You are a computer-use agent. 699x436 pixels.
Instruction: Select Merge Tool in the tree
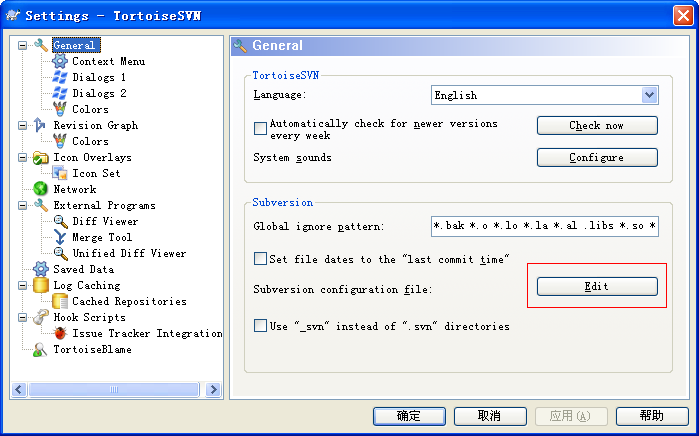pyautogui.click(x=102, y=237)
